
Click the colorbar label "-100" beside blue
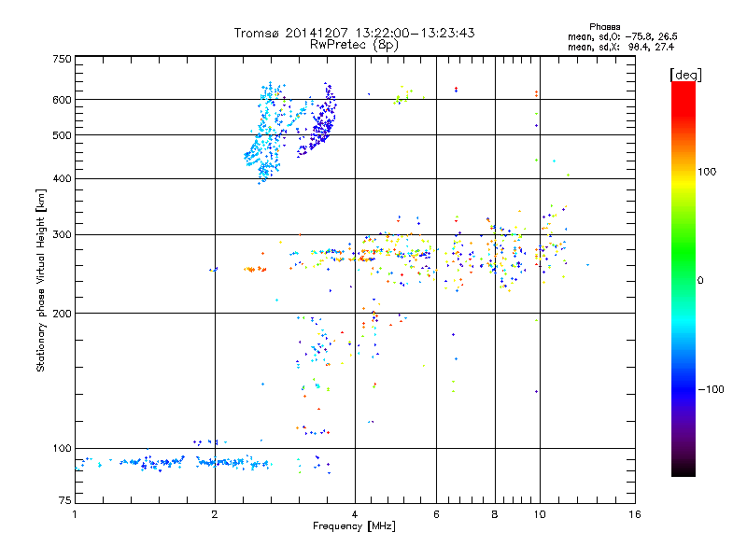pos(711,389)
